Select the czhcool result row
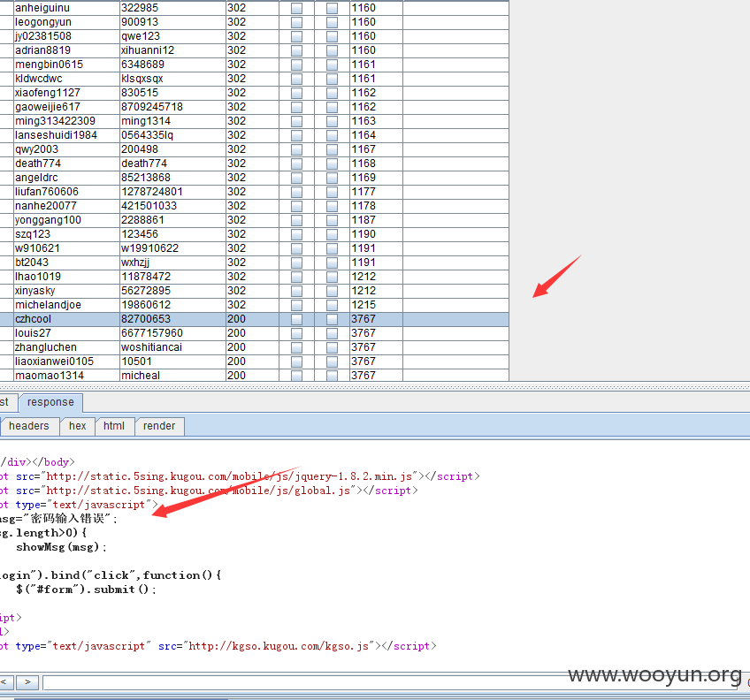 click(x=255, y=319)
